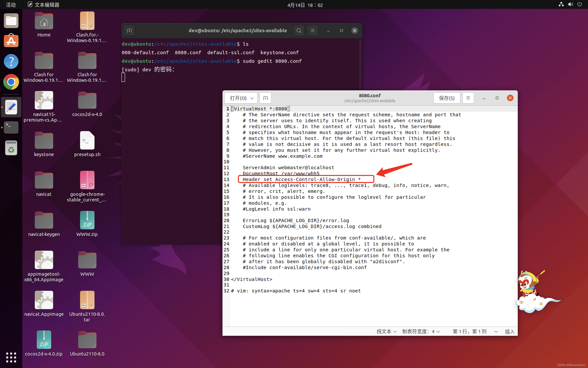
Task: Select navicat.AppImage on desktop
Action: pyautogui.click(x=44, y=304)
